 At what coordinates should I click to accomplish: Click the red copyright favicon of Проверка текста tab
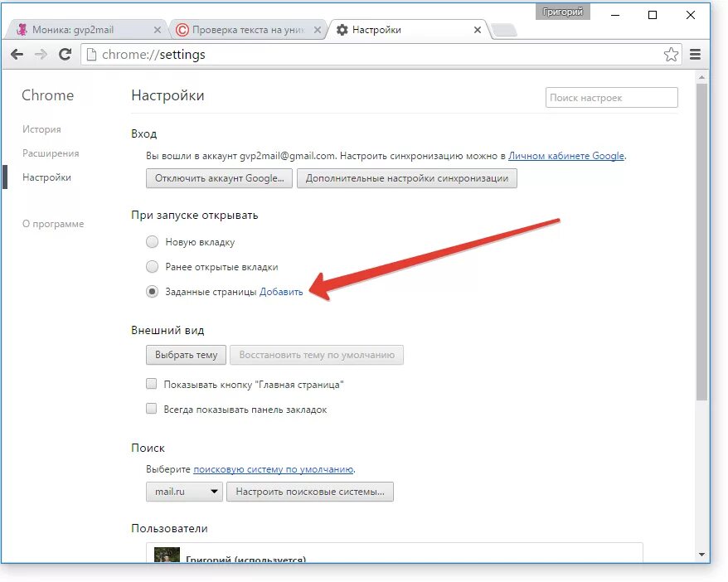[182, 30]
